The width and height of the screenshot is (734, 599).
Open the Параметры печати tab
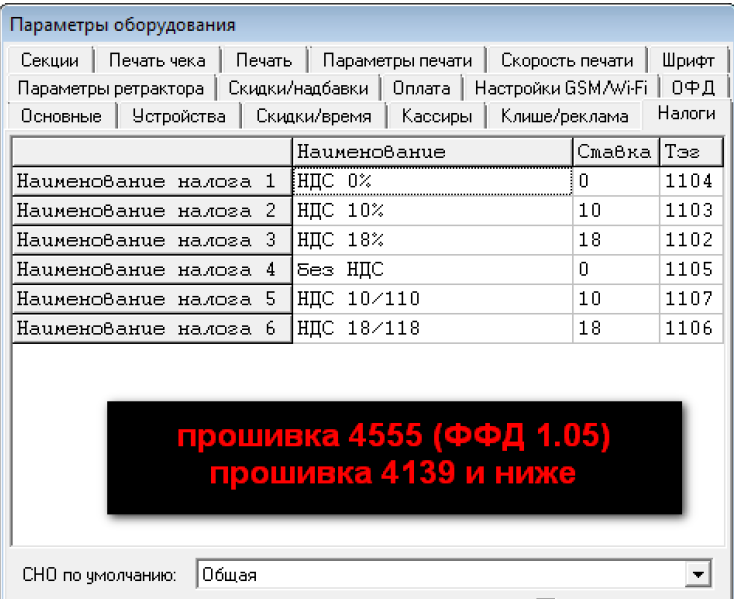pos(397,60)
